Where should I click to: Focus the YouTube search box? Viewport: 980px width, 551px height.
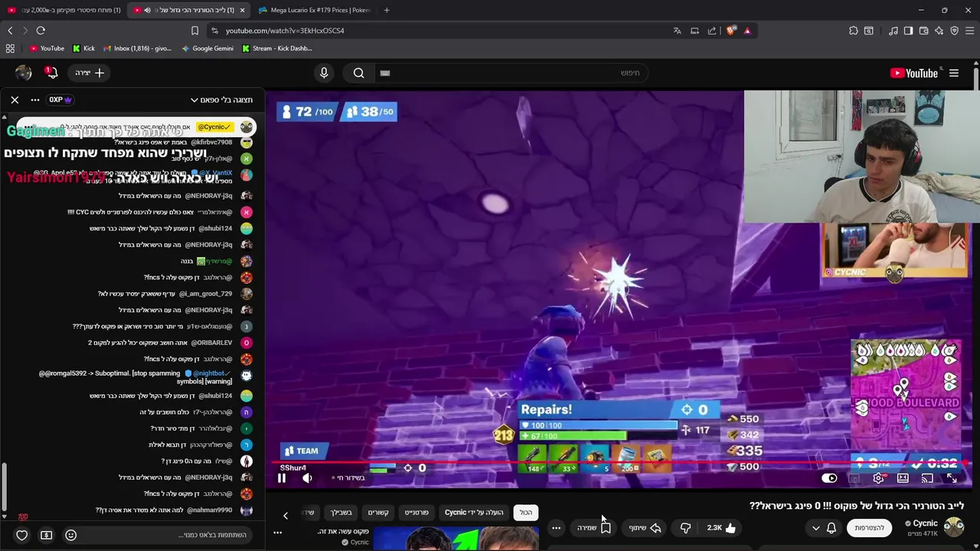click(511, 73)
